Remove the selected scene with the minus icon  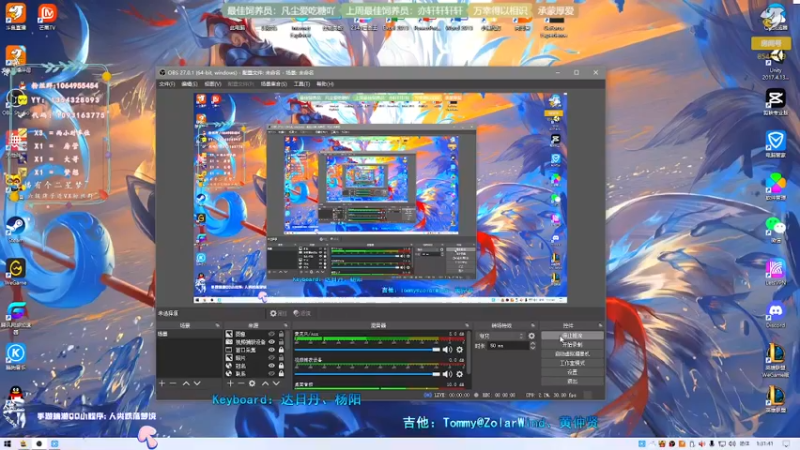(x=173, y=383)
